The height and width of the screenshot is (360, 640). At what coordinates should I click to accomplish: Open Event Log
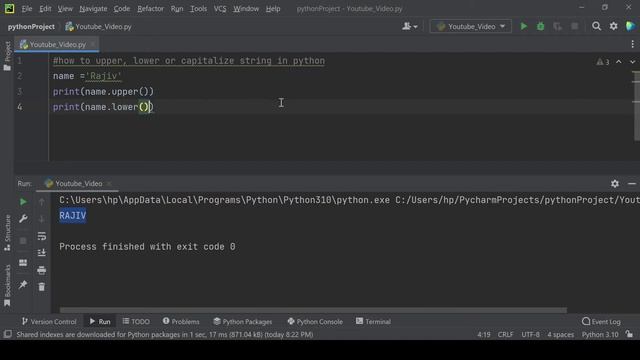point(601,322)
